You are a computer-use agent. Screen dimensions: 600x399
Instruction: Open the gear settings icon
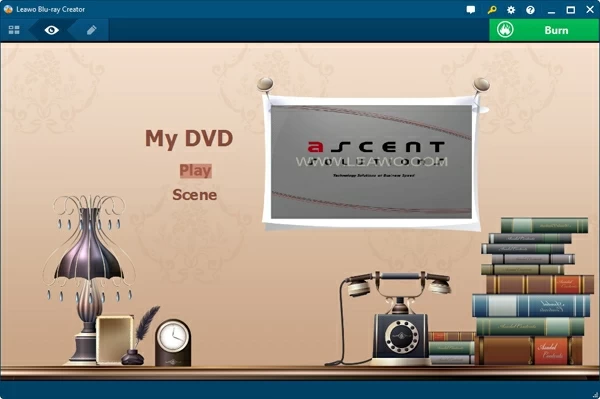pyautogui.click(x=511, y=10)
